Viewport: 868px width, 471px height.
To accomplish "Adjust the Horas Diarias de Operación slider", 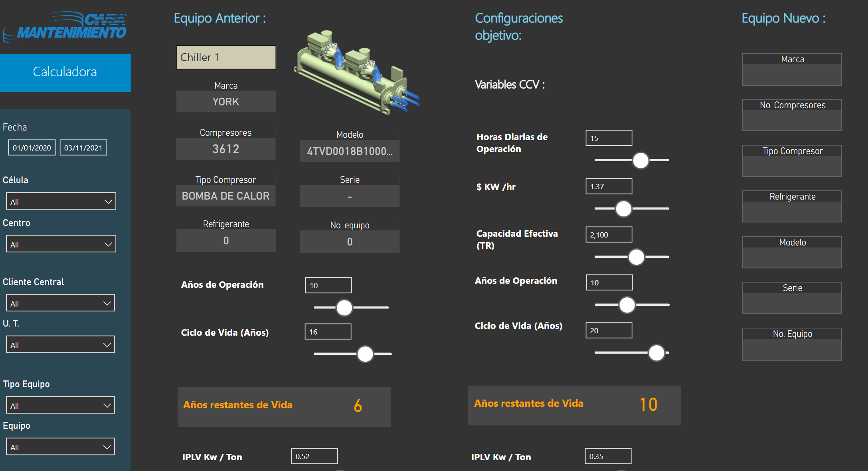I will coord(640,160).
